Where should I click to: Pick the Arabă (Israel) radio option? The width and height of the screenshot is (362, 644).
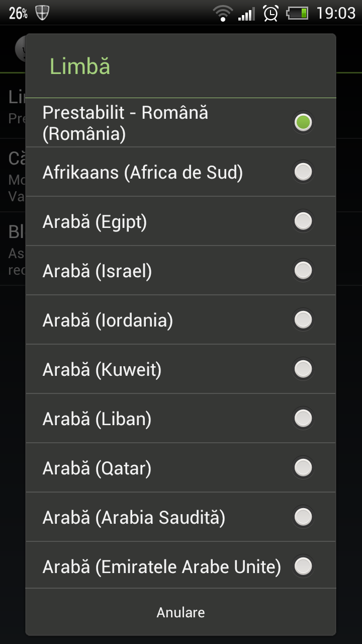tap(303, 271)
